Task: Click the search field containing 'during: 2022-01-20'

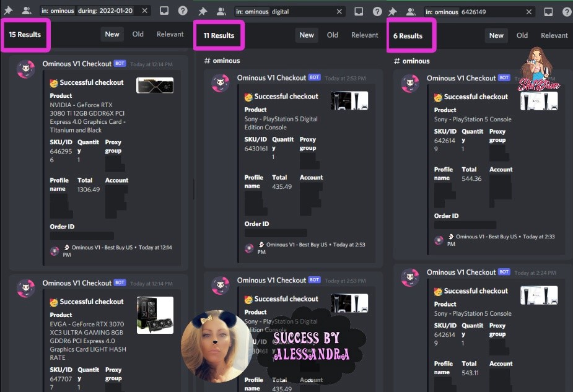Action: click(x=96, y=11)
